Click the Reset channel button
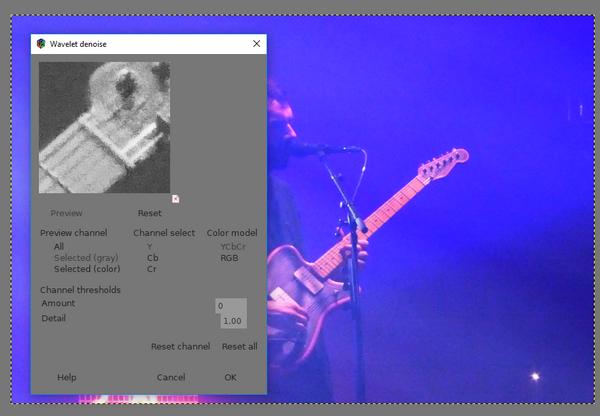600x416 pixels. coord(181,347)
